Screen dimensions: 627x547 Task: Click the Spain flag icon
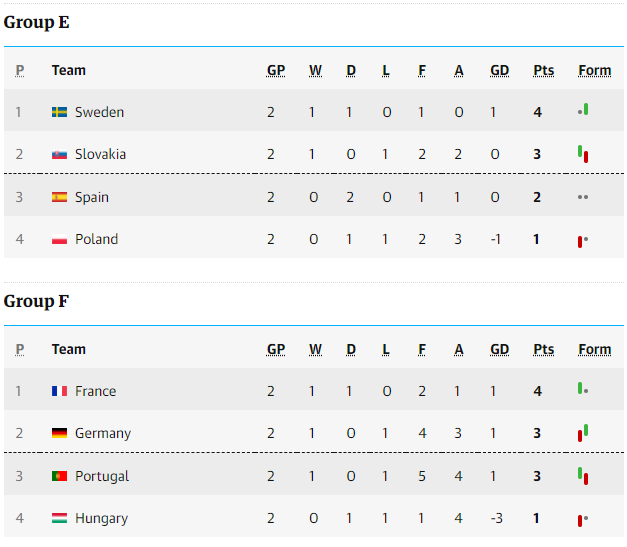[59, 197]
